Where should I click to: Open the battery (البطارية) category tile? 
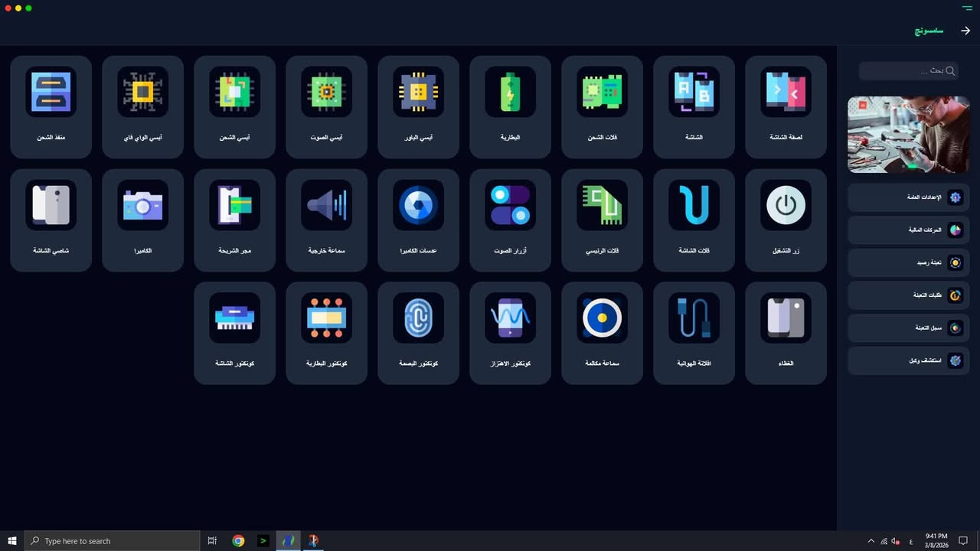(x=510, y=106)
